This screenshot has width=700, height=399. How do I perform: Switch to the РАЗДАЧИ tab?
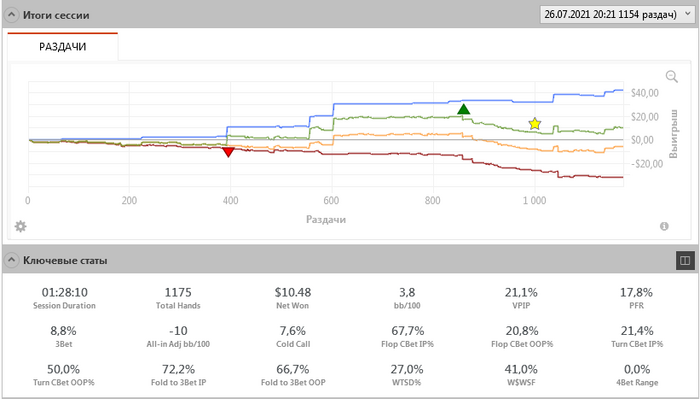(x=62, y=47)
